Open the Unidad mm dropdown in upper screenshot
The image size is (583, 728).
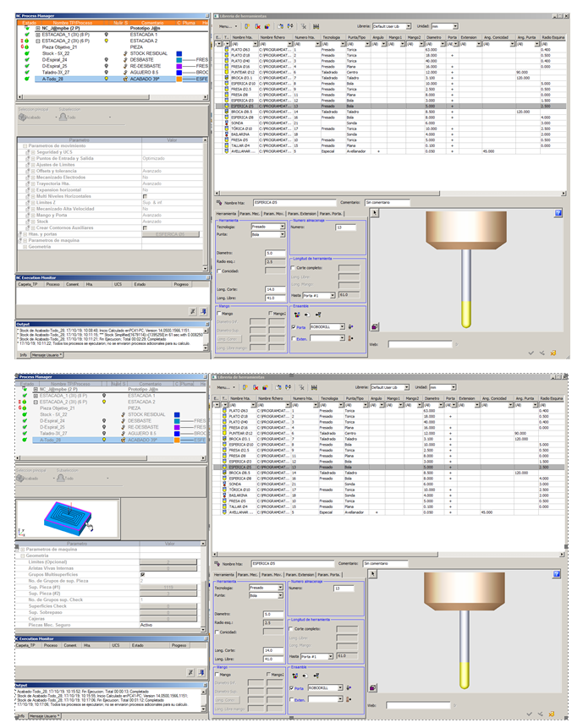tap(454, 26)
